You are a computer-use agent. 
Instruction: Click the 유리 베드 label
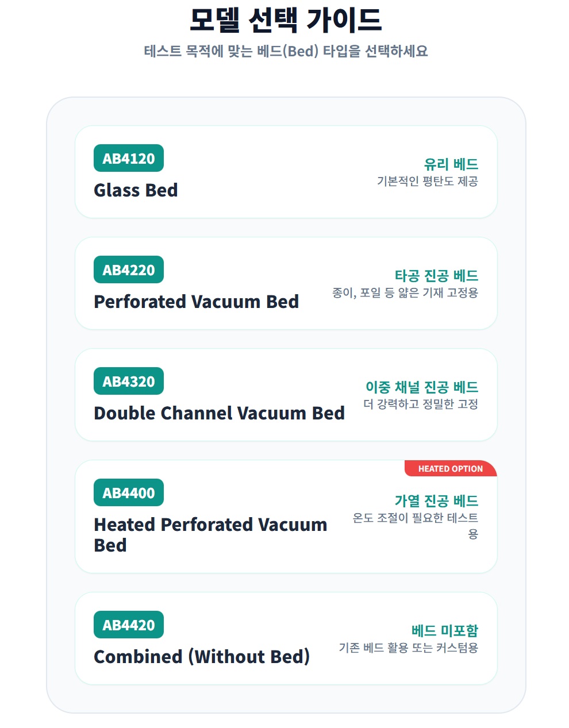[x=451, y=164]
